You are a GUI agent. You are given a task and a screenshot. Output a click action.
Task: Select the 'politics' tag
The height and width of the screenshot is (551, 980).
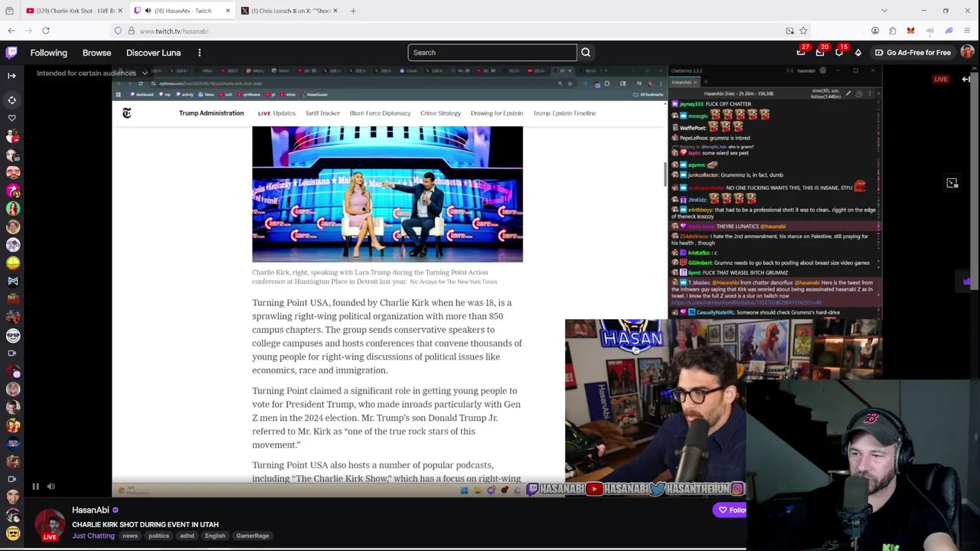coord(158,536)
